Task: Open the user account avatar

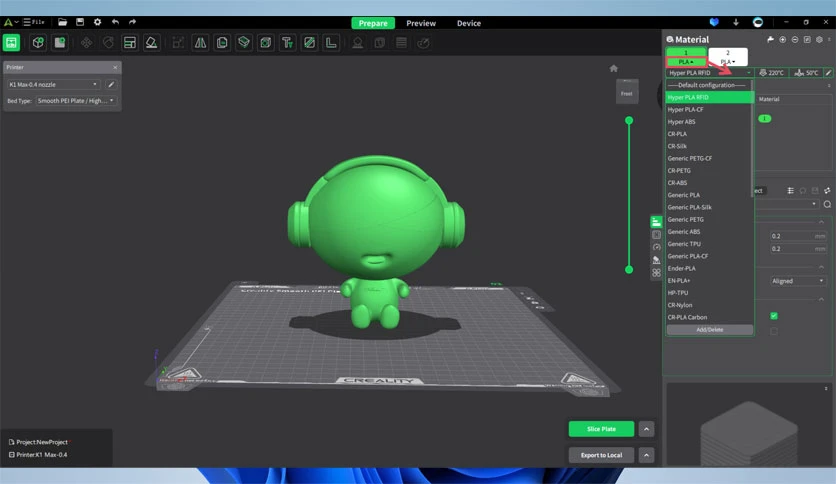Action: coord(758,22)
